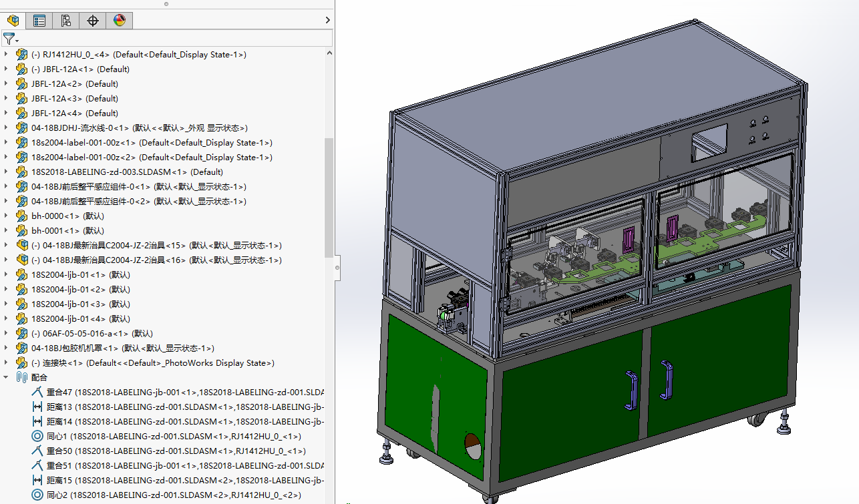Open the DimXpertManager crosshair tab
This screenshot has height=504, width=859.
coord(93,21)
